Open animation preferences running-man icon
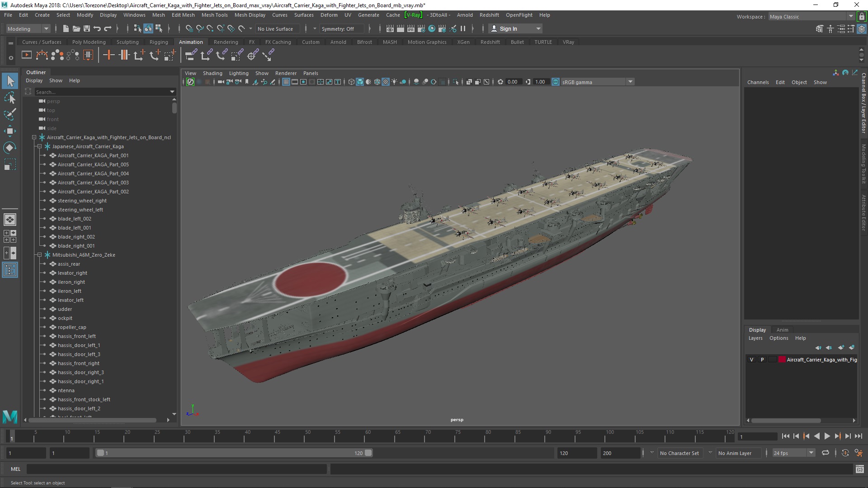Viewport: 868px width, 488px height. (x=859, y=453)
